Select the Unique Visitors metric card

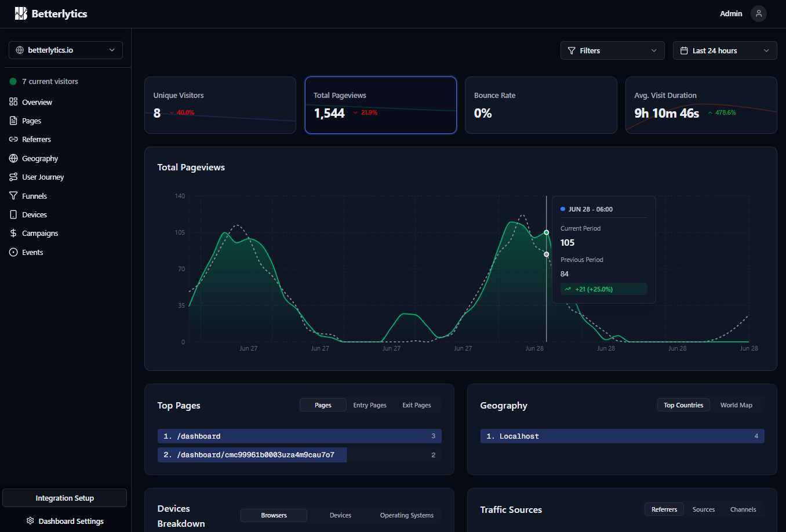point(220,105)
